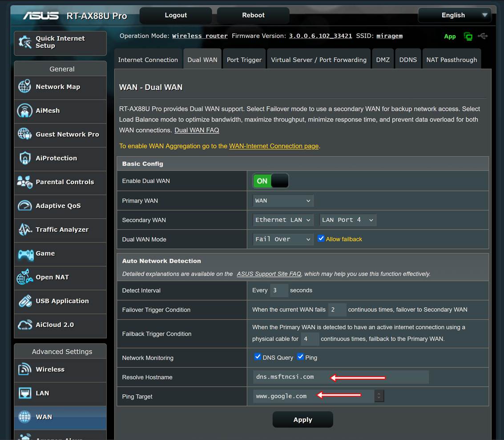Expand the Primary WAN dropdown
Viewport: 504px width, 440px height.
click(x=283, y=200)
